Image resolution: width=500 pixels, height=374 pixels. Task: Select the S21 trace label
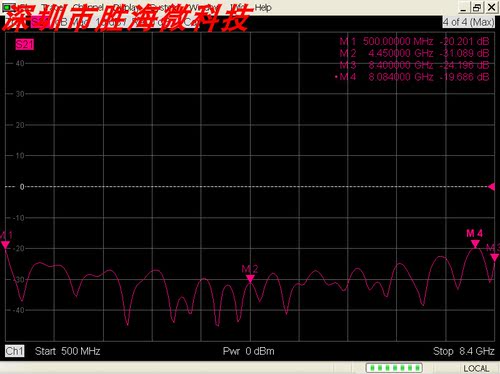[x=25, y=44]
